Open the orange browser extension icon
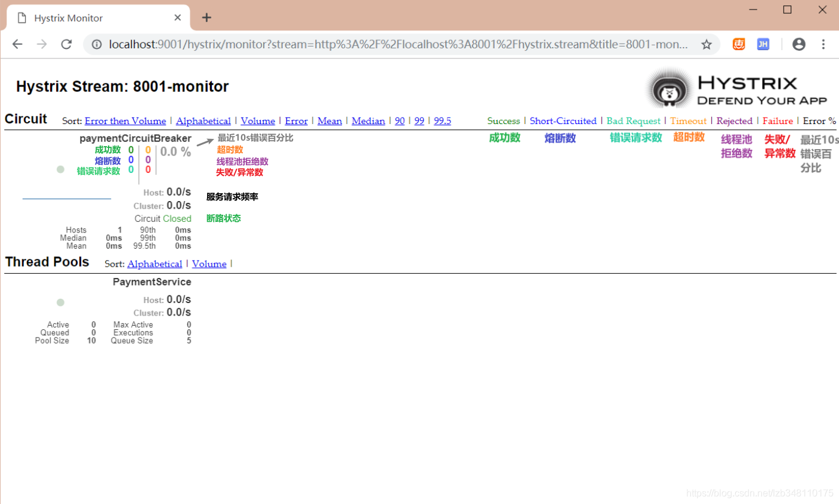This screenshot has height=504, width=839. click(739, 44)
